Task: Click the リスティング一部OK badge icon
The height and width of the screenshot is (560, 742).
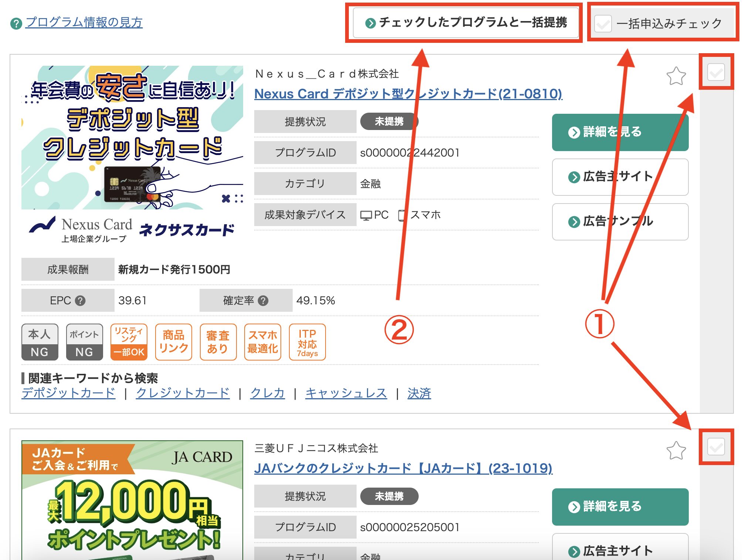Action: [x=129, y=342]
